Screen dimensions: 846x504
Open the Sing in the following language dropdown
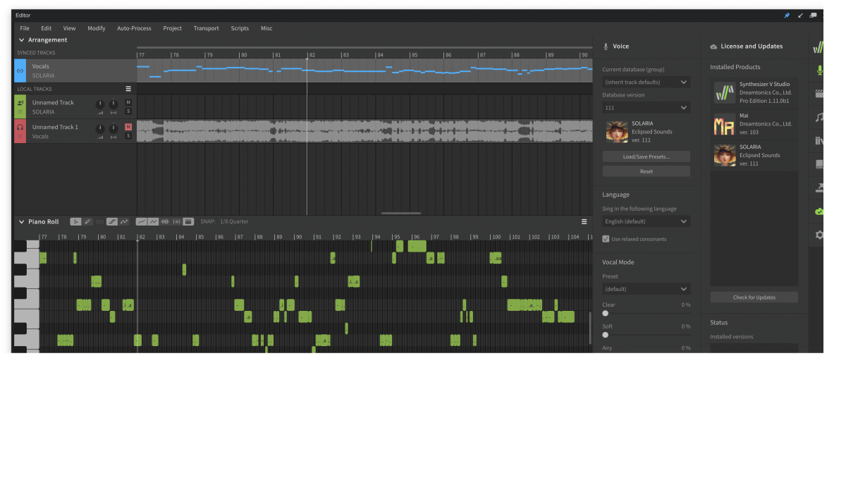click(x=646, y=221)
